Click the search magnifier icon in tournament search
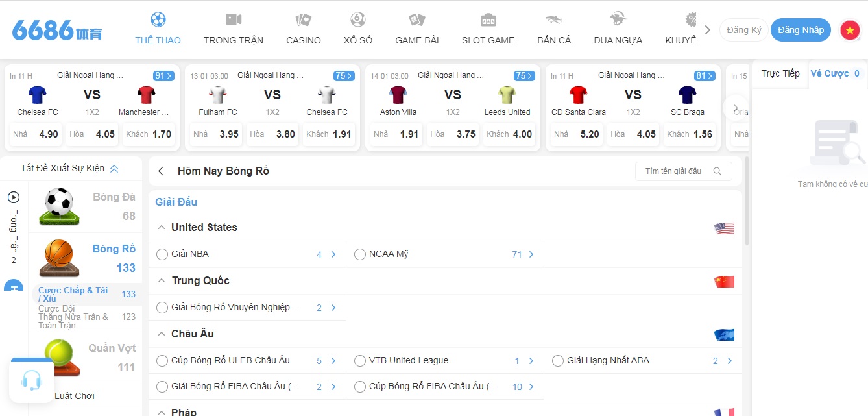 [x=717, y=171]
